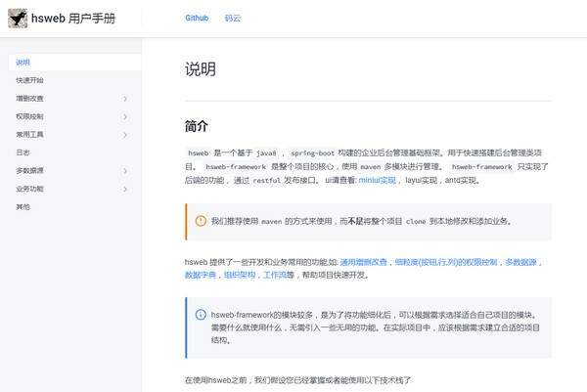Go to 快速开始 in the sidebar
The width and height of the screenshot is (587, 392).
(x=29, y=80)
